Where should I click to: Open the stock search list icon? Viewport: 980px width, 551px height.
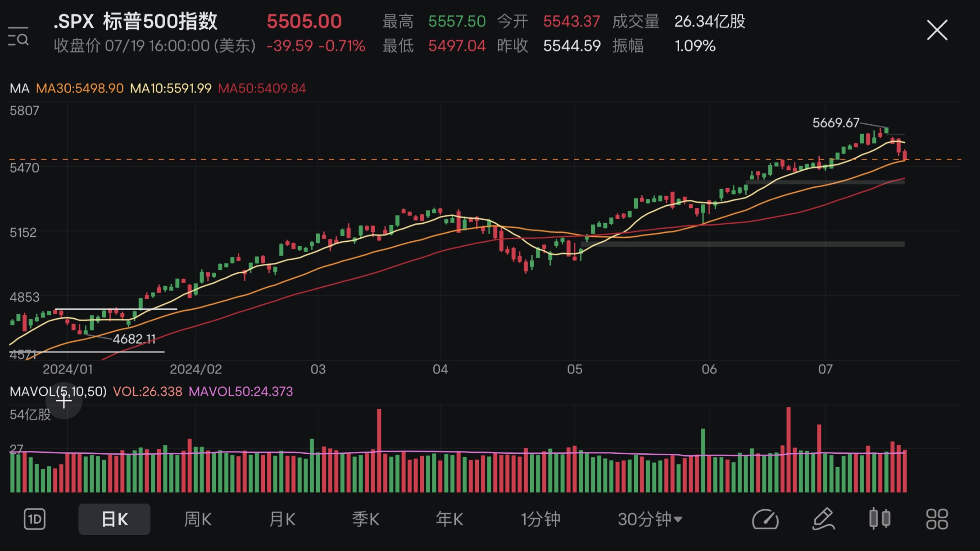pos(18,36)
